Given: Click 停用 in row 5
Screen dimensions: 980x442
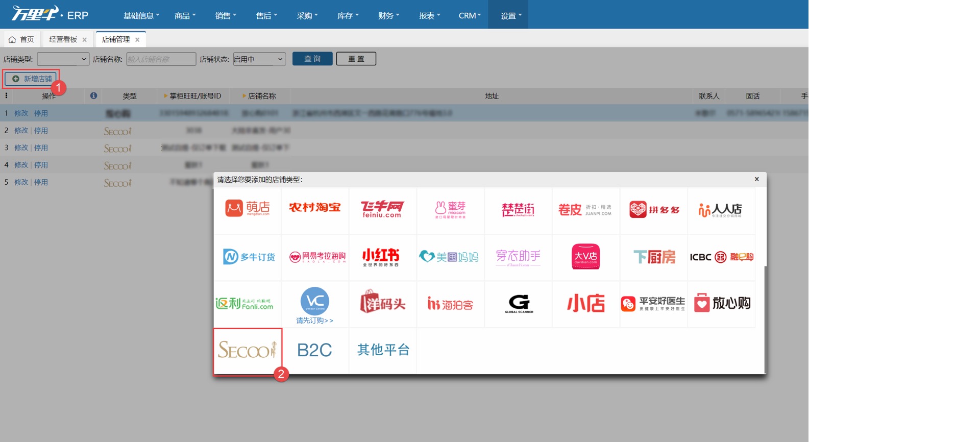Looking at the screenshot, I should pyautogui.click(x=41, y=182).
